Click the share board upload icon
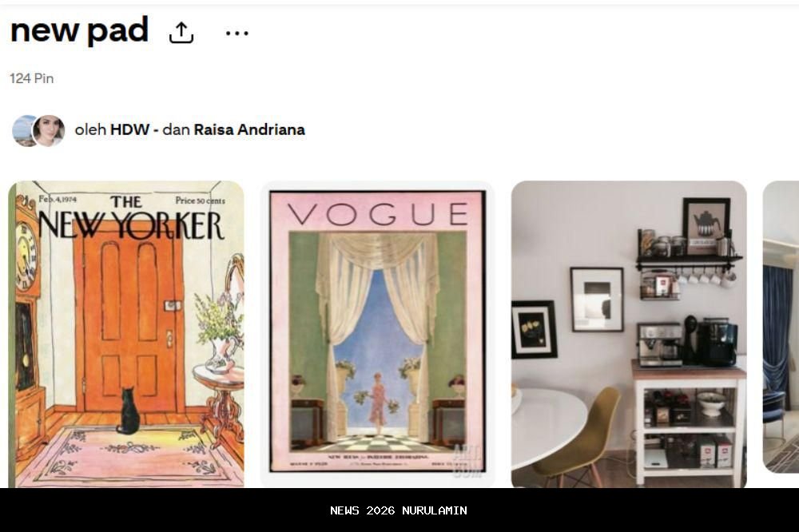 click(x=181, y=33)
